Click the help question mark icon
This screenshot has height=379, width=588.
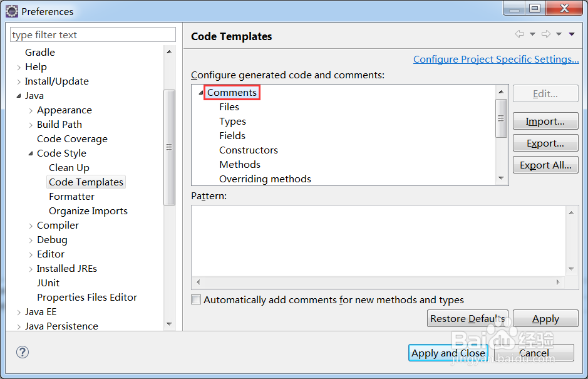pos(23,352)
